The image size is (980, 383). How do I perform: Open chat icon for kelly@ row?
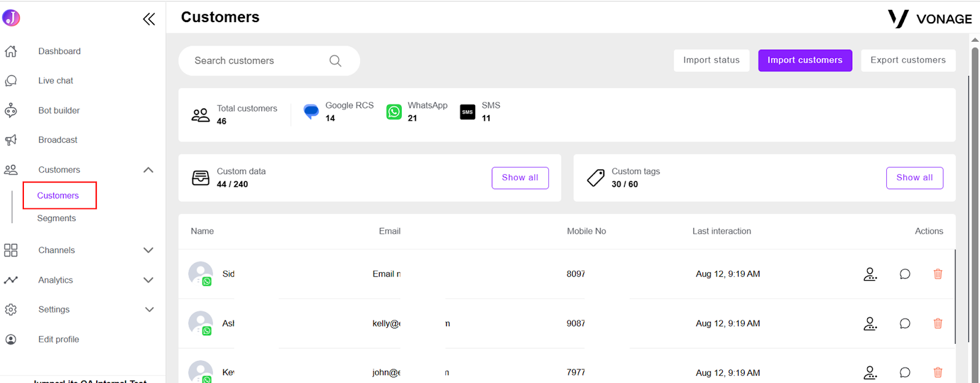coord(905,324)
